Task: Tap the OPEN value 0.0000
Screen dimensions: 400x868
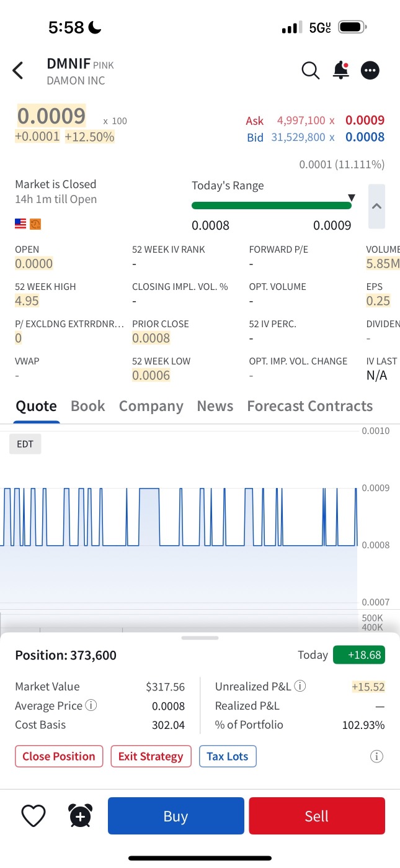Action: (33, 263)
